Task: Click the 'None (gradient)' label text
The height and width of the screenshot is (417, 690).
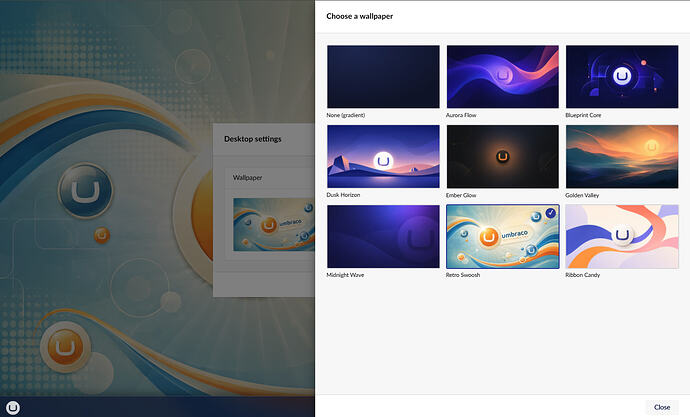Action: [x=345, y=115]
